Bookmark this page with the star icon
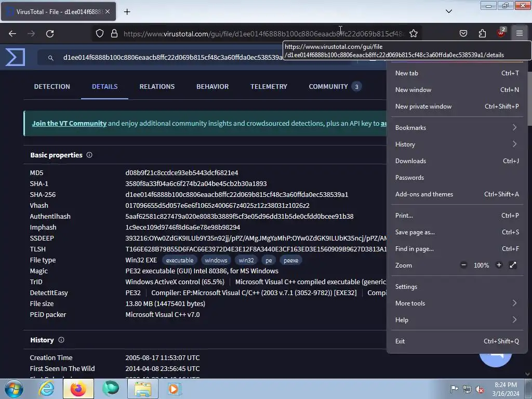This screenshot has height=399, width=532. click(x=413, y=34)
